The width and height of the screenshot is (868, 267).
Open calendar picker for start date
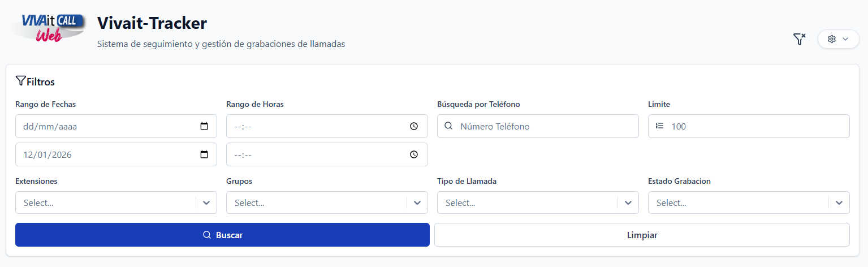tap(204, 126)
